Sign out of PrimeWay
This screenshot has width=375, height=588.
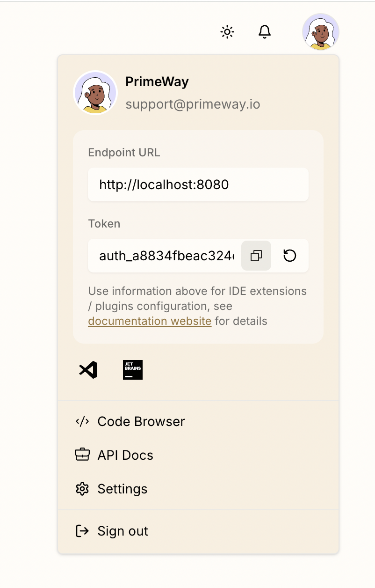click(123, 531)
